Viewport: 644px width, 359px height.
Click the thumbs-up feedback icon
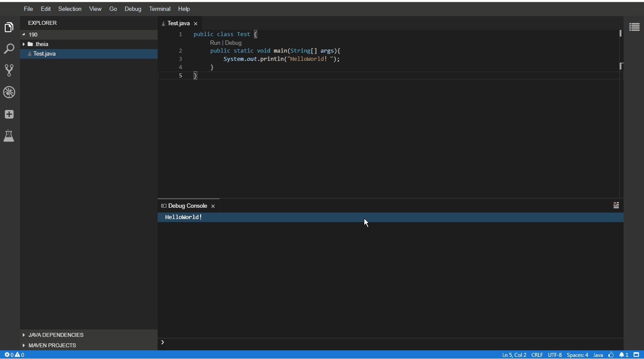[x=611, y=355]
